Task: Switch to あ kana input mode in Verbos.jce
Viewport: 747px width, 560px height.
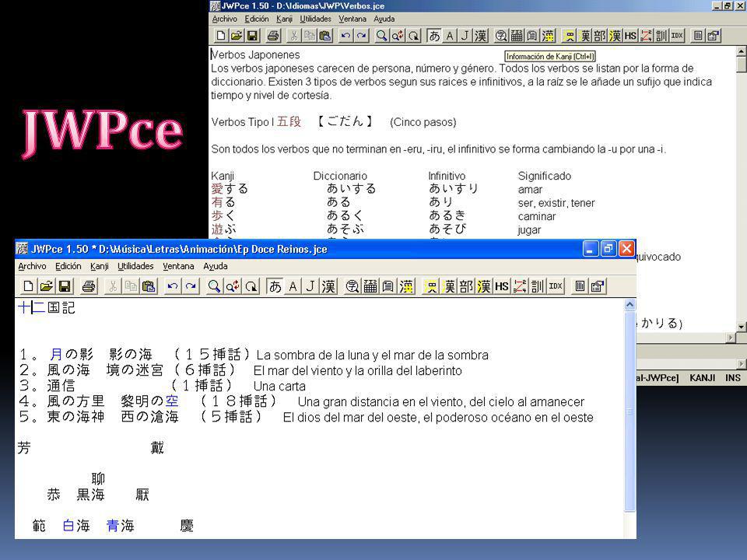Action: tap(434, 36)
